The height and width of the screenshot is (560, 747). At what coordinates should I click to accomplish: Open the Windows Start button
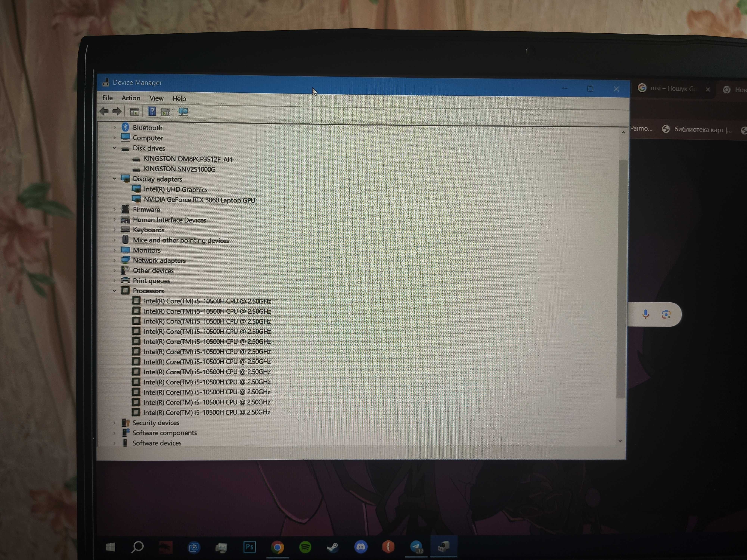[x=110, y=547]
